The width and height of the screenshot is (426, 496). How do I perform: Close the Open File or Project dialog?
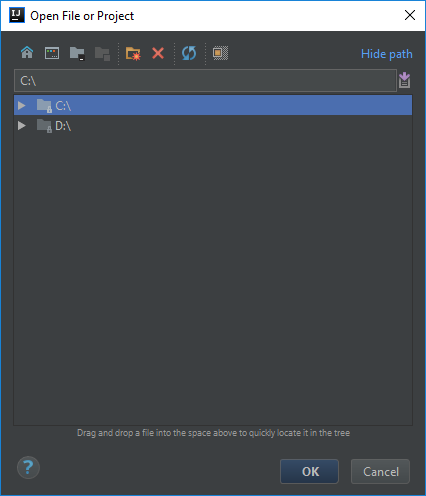click(x=410, y=15)
